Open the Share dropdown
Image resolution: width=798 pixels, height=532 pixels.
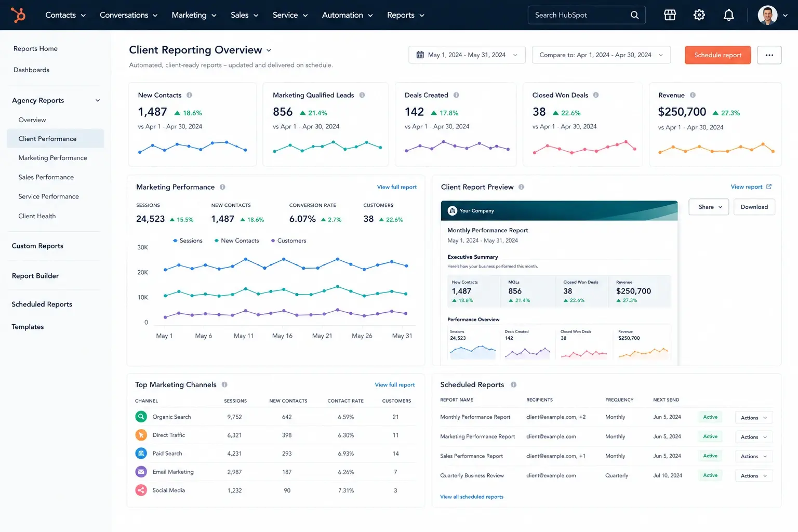[x=709, y=207]
